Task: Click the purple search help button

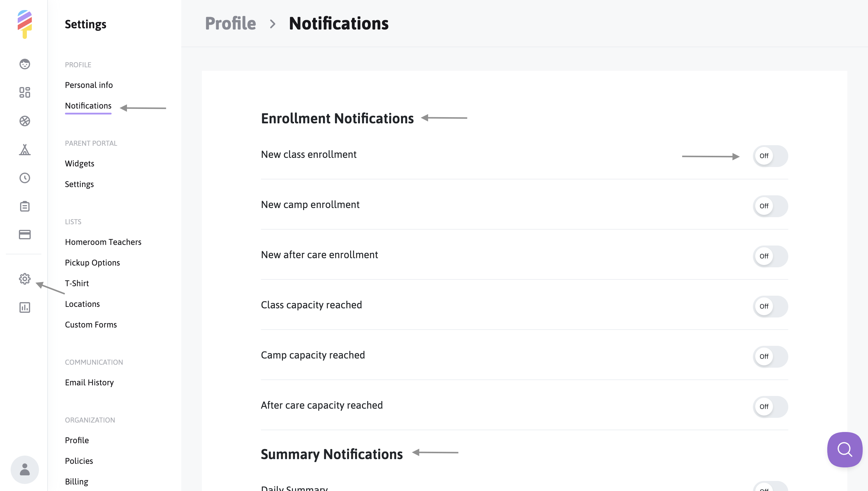Action: click(x=844, y=449)
